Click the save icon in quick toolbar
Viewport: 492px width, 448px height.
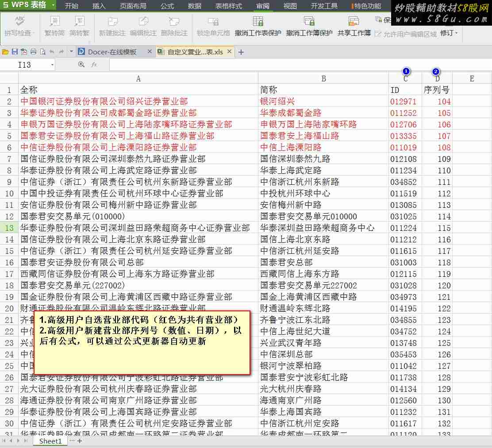15,52
